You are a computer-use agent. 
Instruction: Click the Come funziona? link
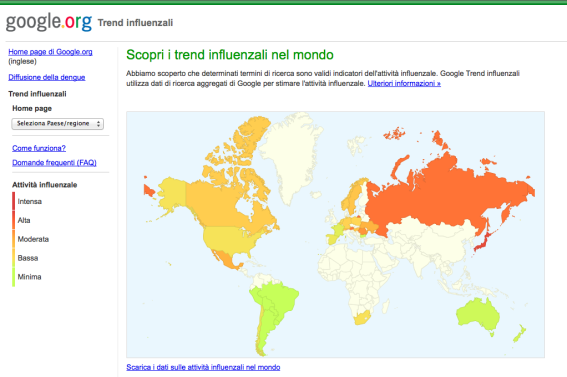tap(39, 148)
